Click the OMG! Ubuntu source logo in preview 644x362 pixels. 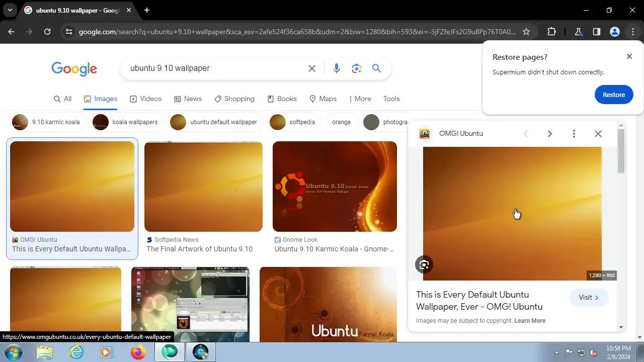425,134
